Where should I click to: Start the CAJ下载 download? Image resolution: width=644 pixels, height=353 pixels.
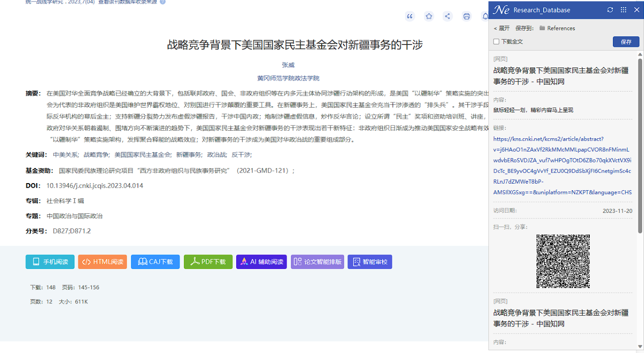click(155, 262)
